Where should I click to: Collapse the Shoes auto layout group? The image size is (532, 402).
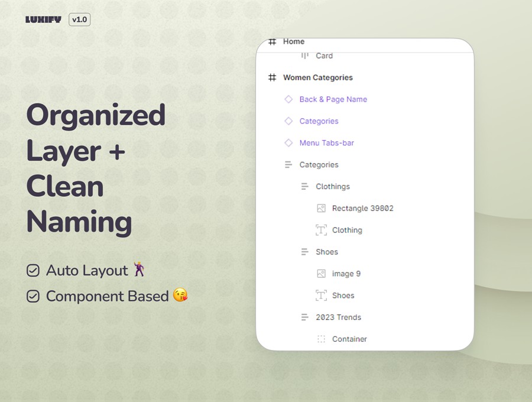pyautogui.click(x=304, y=252)
